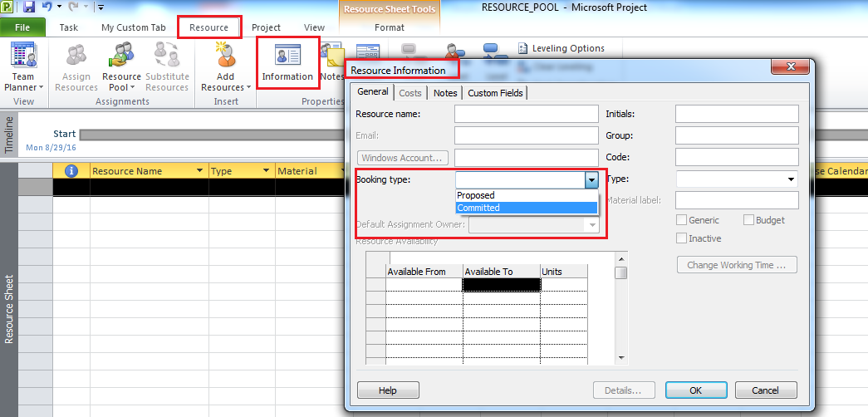This screenshot has width=868, height=417.
Task: Switch to the Project ribbon tab
Action: [267, 27]
